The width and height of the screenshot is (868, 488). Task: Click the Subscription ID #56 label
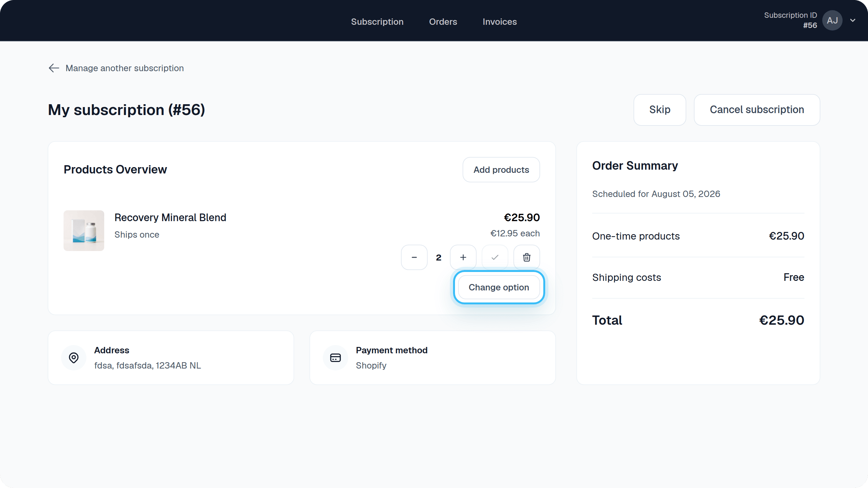click(790, 20)
